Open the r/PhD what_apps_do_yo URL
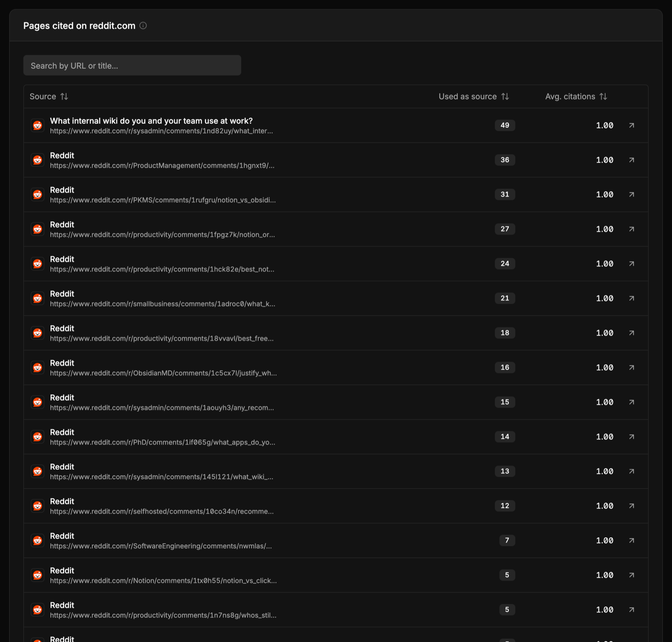This screenshot has width=672, height=642. [x=163, y=443]
